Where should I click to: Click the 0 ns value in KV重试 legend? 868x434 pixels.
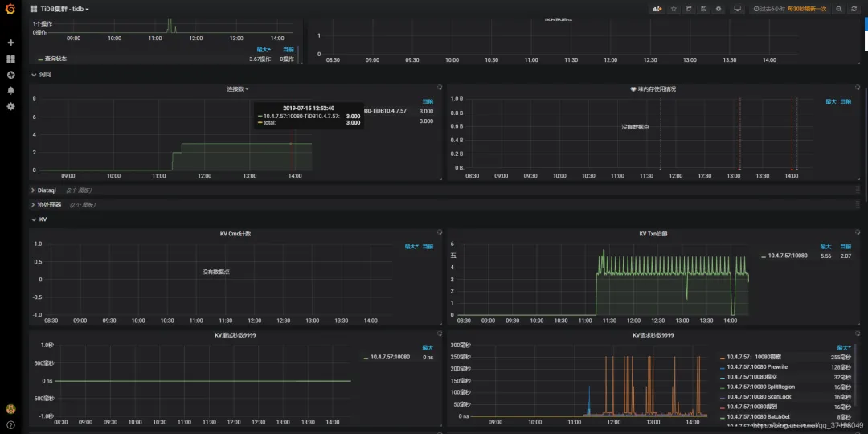tap(428, 357)
